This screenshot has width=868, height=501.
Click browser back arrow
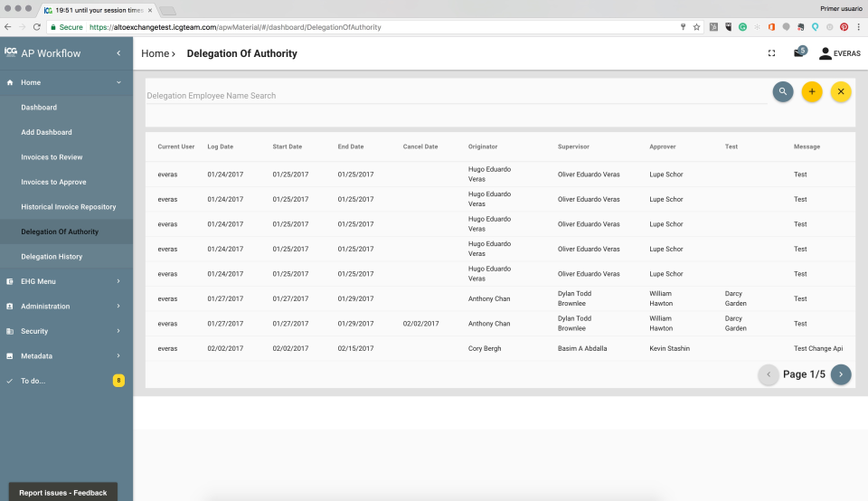(8, 26)
